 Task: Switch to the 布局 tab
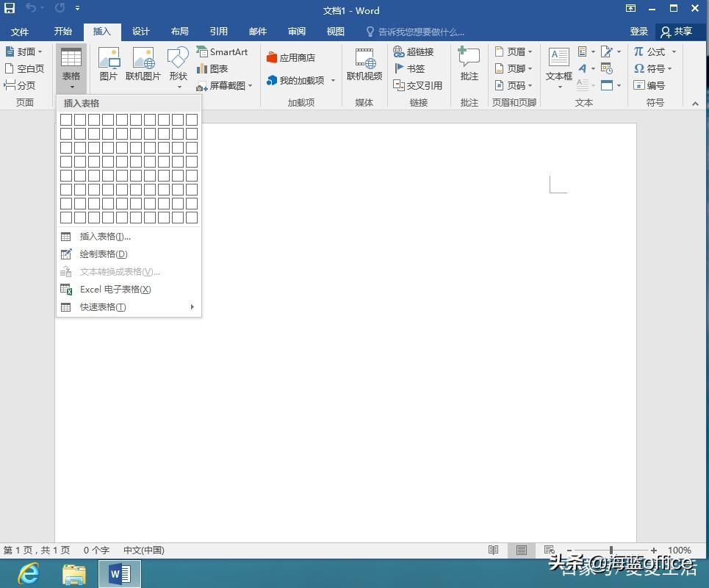tap(179, 31)
